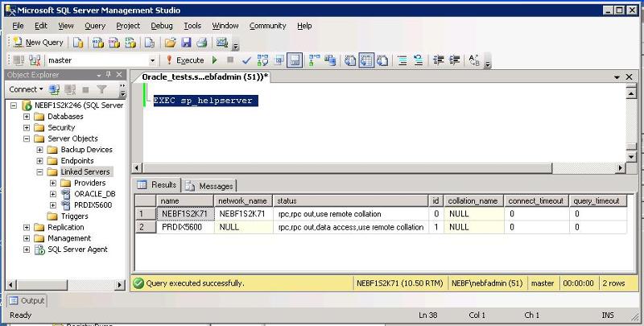Toggle Object Explorer auto-hide pin
Image resolution: width=644 pixels, height=326 pixels.
click(x=109, y=75)
